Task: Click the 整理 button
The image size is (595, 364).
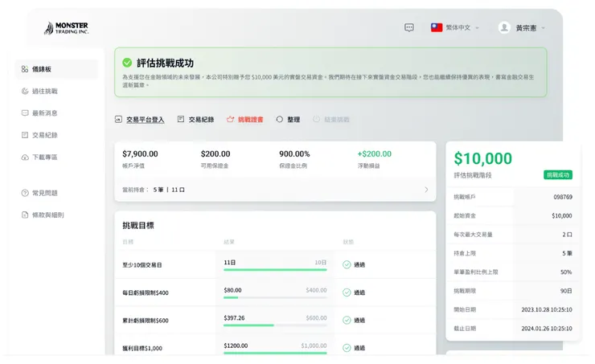Action: pos(288,120)
